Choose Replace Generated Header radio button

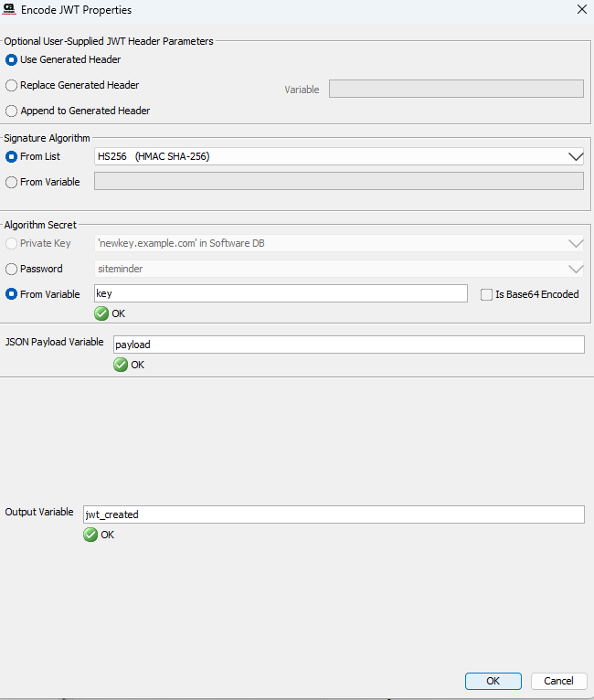[12, 86]
